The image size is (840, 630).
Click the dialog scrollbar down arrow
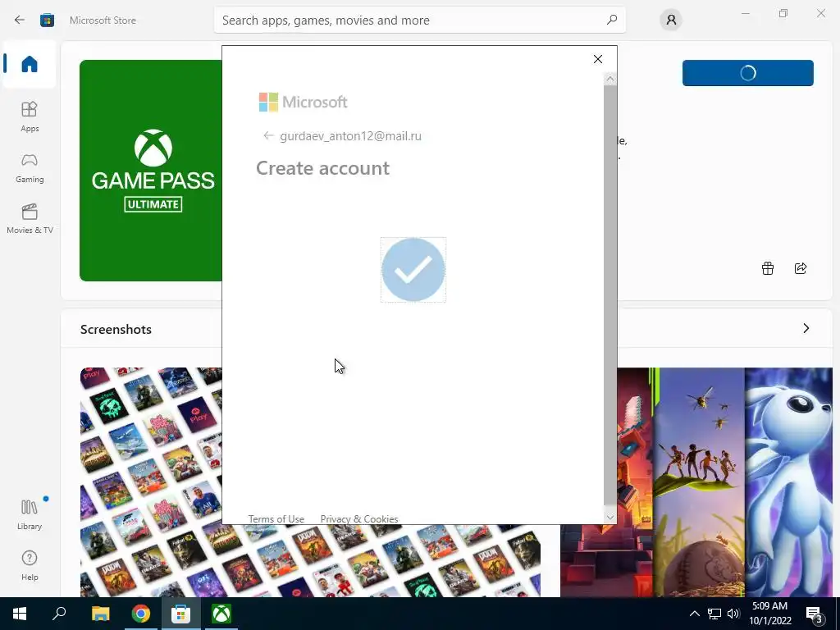click(609, 517)
